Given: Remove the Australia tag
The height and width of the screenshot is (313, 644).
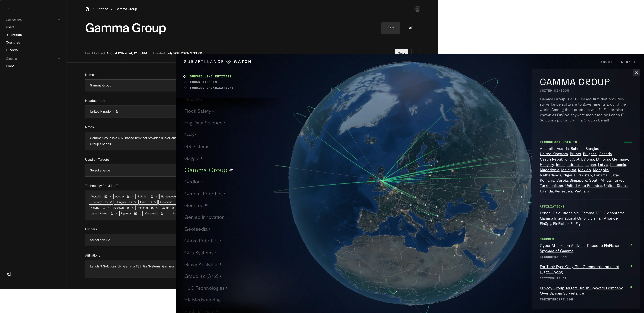Looking at the screenshot, I should click(x=110, y=197).
